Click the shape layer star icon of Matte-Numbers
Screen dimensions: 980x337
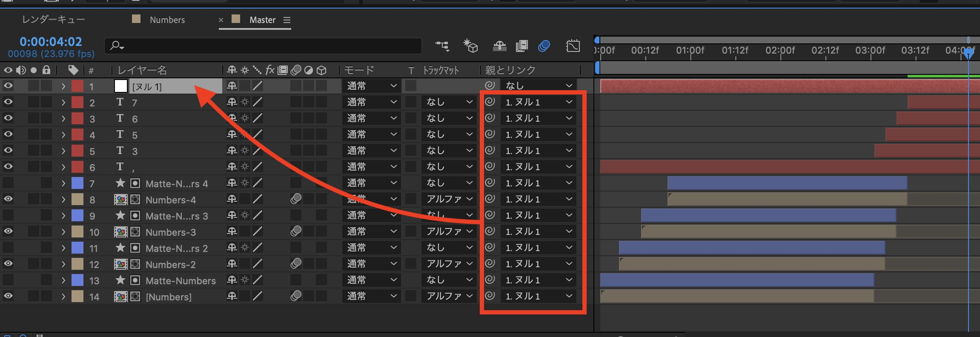click(x=120, y=280)
